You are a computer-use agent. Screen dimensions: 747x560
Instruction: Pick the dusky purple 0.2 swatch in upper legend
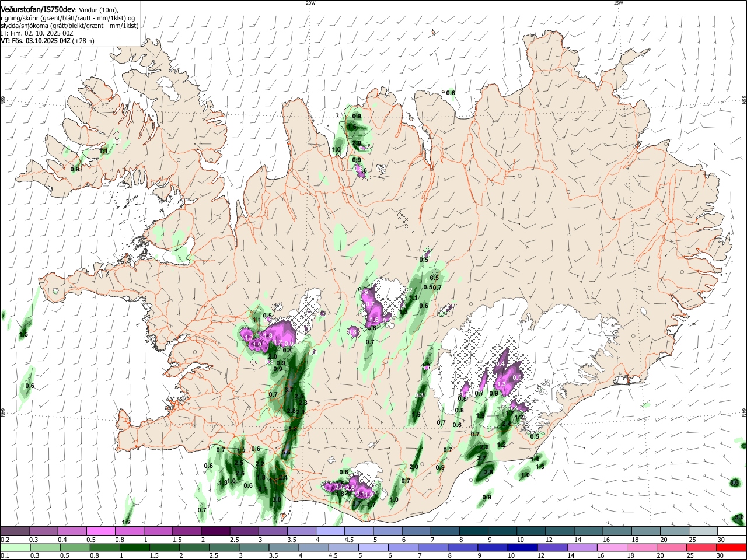(15, 531)
